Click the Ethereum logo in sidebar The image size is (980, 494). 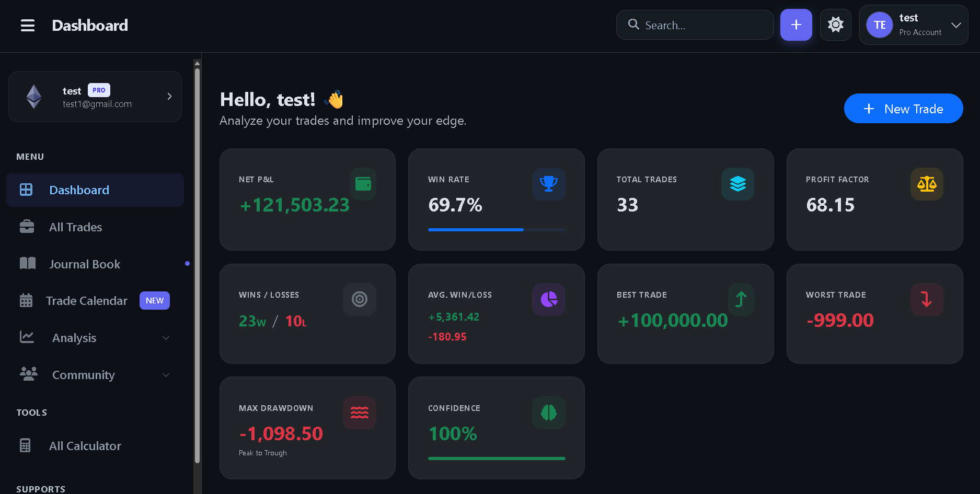[34, 97]
